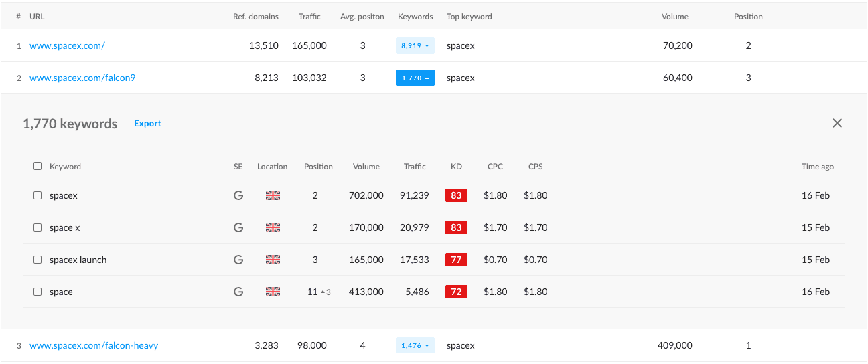Click ref. domains value 3,283

[266, 345]
